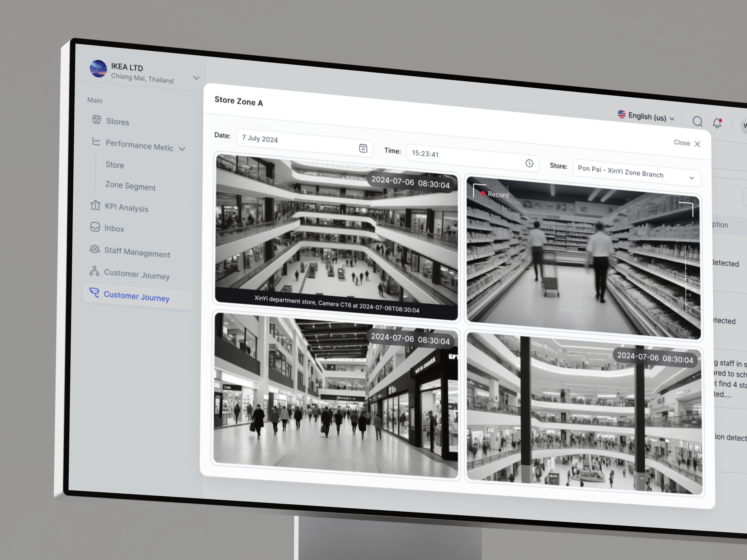Click the Store submenu link

point(115,165)
